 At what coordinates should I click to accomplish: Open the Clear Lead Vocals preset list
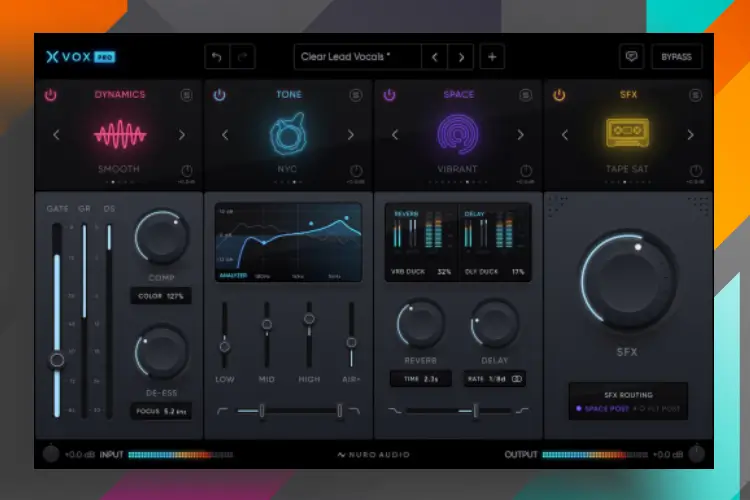tap(356, 57)
